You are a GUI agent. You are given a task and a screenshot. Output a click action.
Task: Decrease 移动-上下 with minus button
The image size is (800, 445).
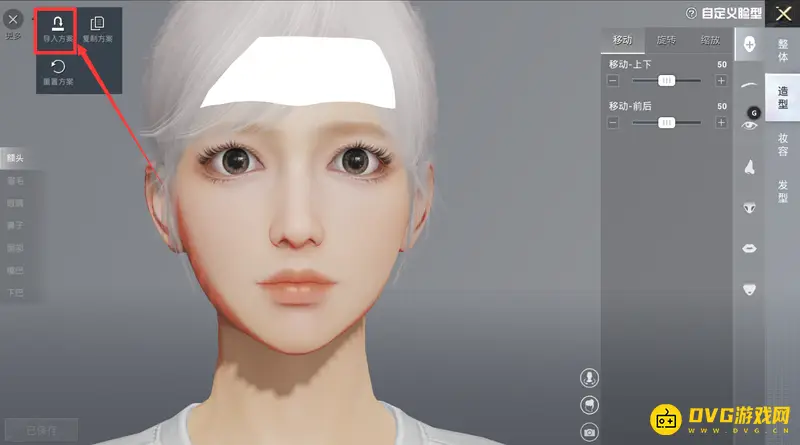pyautogui.click(x=613, y=81)
